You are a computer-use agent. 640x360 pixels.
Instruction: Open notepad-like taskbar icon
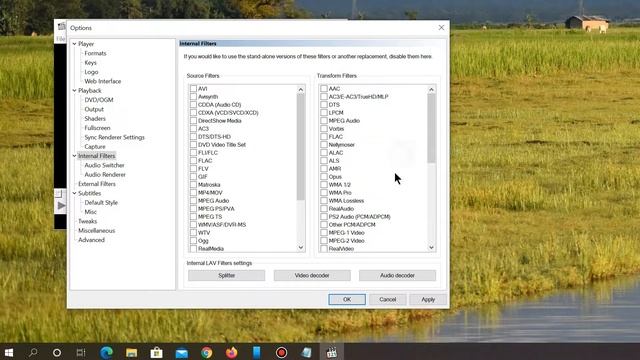click(x=307, y=353)
